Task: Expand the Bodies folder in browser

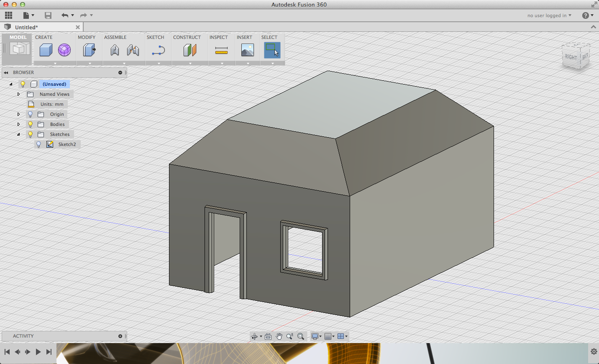Action: pos(18,124)
